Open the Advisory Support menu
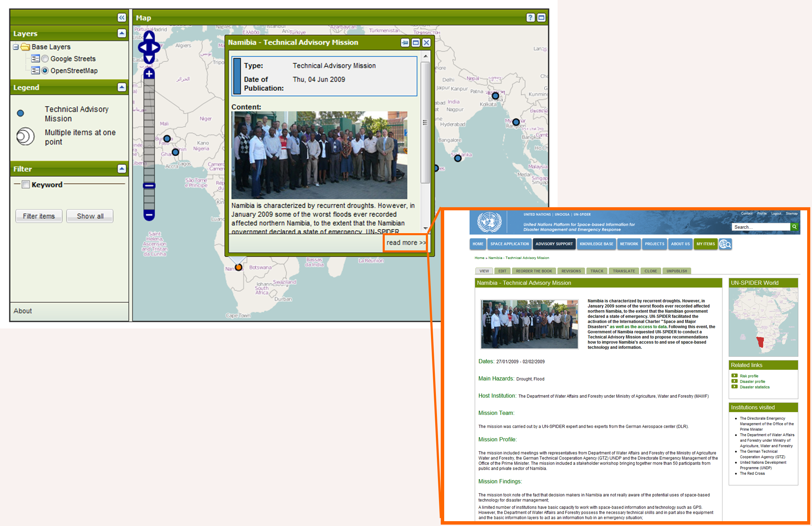Viewport: 812px width, 526px height. [554, 244]
